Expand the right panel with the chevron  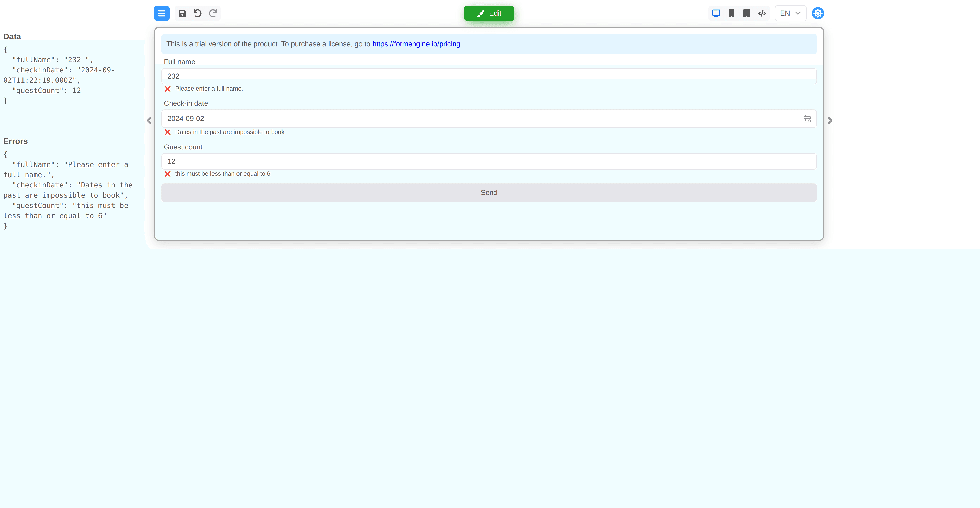coord(830,120)
